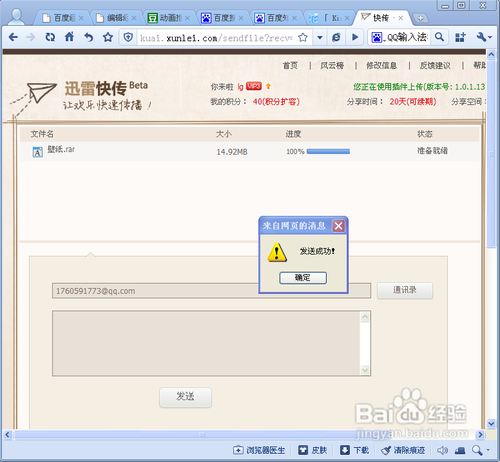
Task: Confirm dialog with 确定 button
Action: 303,278
